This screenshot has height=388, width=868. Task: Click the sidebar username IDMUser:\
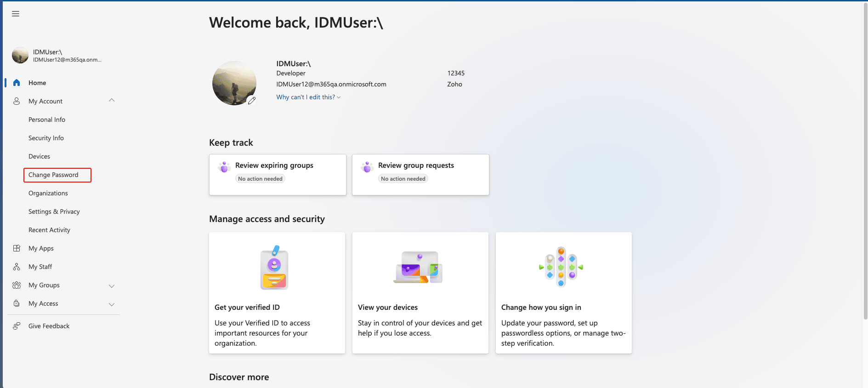click(x=47, y=52)
